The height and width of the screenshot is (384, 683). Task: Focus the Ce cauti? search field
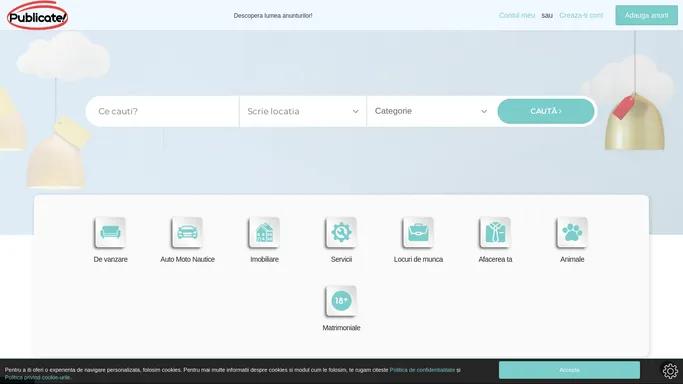(162, 111)
